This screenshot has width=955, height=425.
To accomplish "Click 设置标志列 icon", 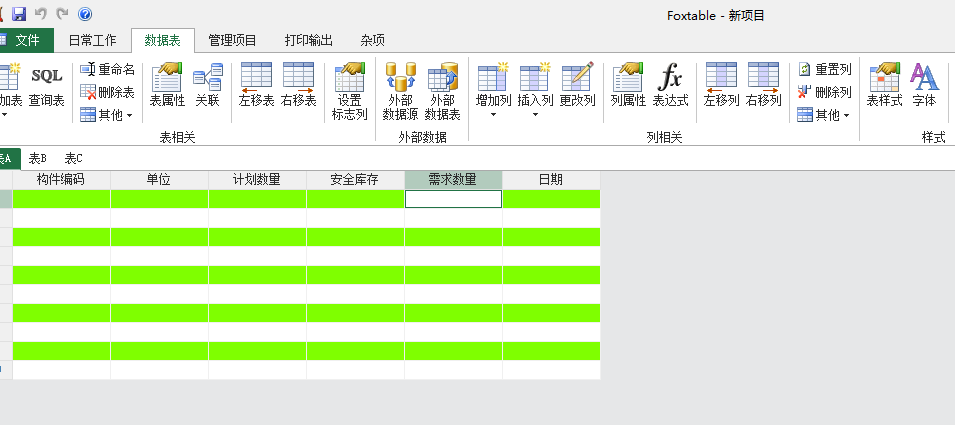I will pos(349,91).
